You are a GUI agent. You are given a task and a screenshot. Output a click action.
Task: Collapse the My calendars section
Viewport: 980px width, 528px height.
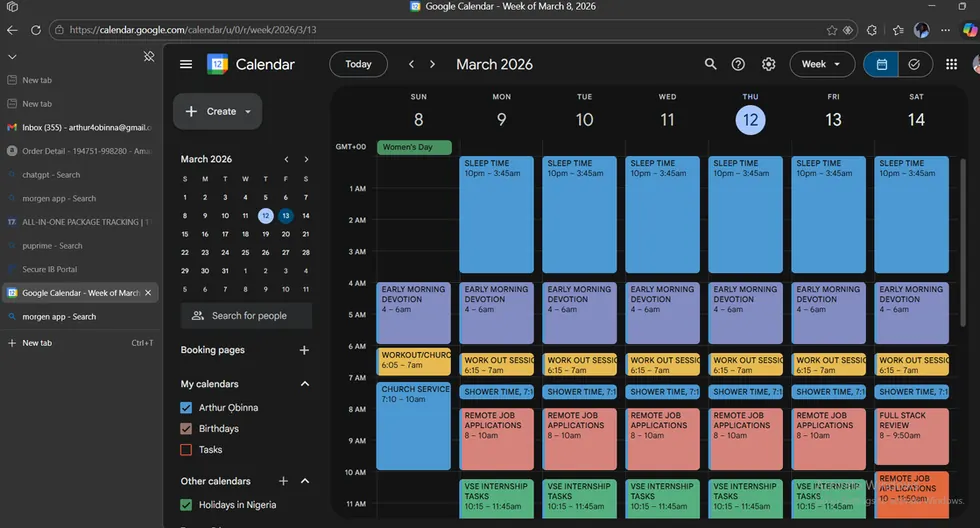305,384
